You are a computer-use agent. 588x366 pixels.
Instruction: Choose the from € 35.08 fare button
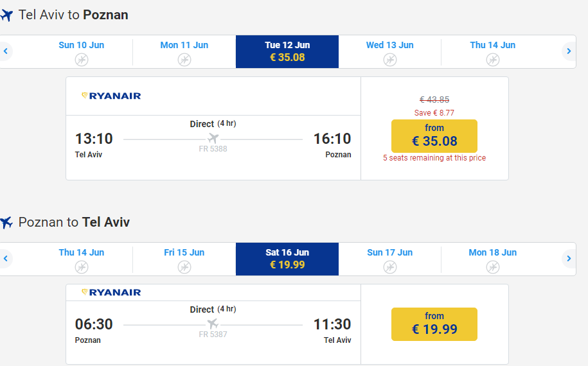(x=434, y=136)
